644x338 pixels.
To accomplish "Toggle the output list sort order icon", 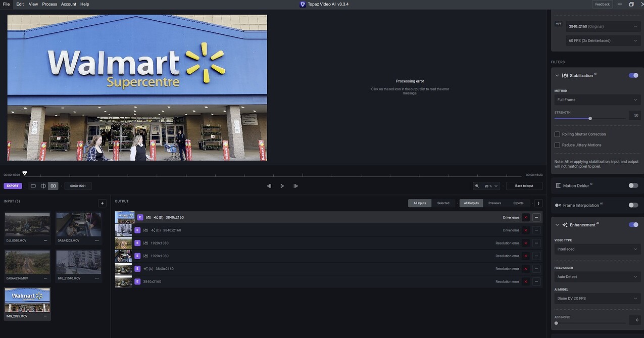I will click(x=538, y=203).
